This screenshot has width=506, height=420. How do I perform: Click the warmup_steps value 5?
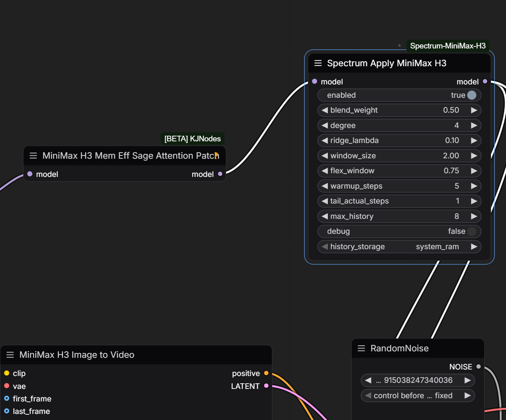[x=457, y=186]
